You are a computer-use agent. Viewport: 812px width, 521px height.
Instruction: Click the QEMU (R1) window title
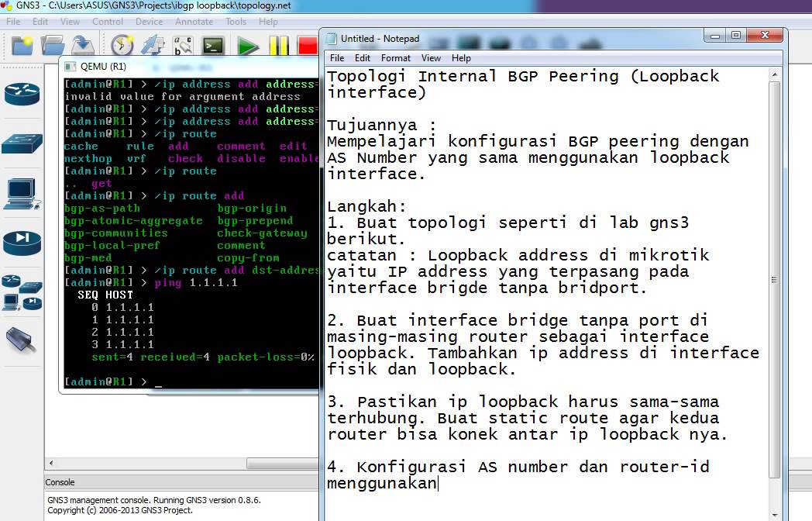pyautogui.click(x=103, y=67)
